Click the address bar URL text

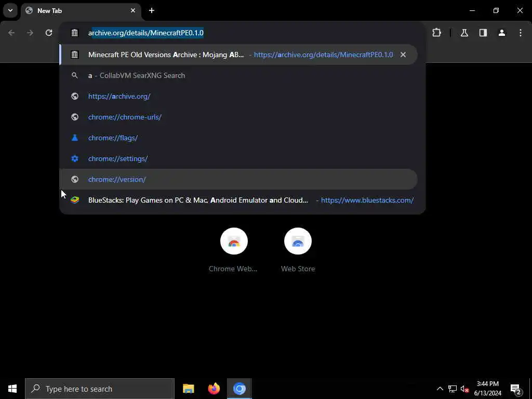pyautogui.click(x=146, y=33)
